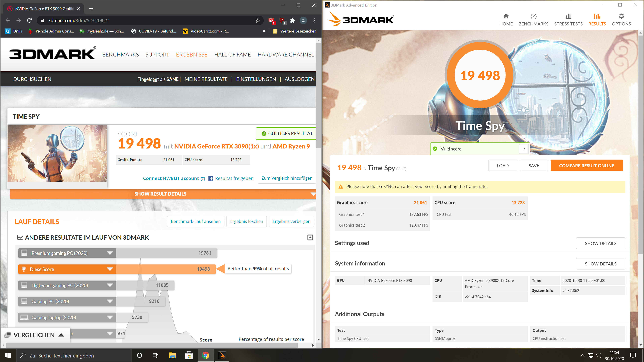The width and height of the screenshot is (644, 362).
Task: Go to Meine Resultate
Action: (206, 79)
